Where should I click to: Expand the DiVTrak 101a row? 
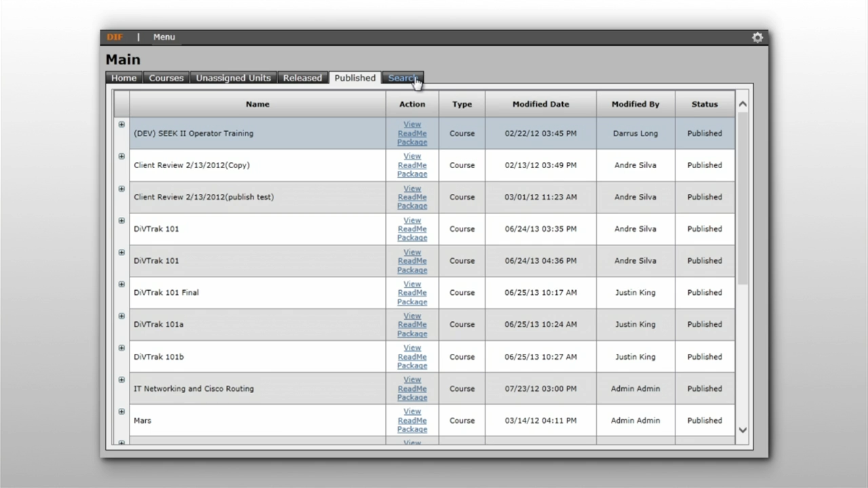tap(121, 317)
